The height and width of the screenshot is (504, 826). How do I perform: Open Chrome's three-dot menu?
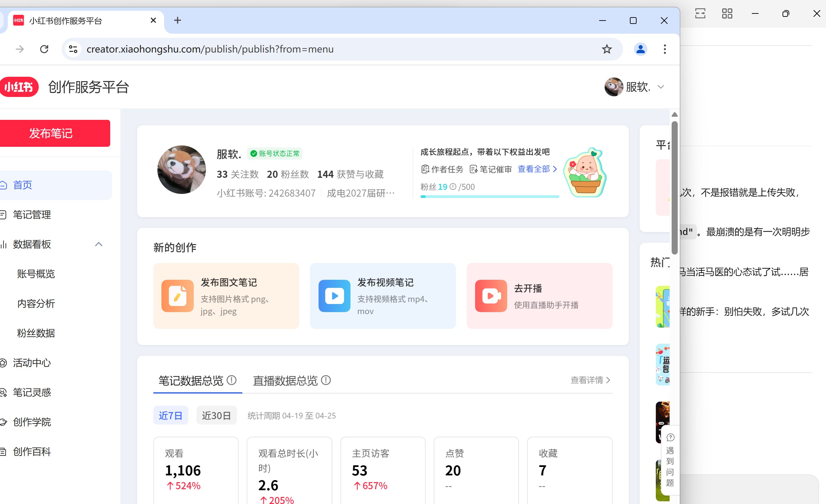pos(665,49)
